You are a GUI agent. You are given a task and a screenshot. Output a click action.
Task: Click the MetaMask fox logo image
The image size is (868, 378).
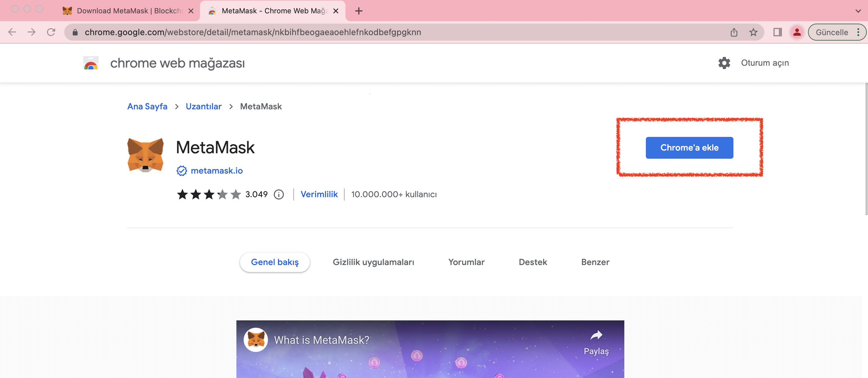(x=145, y=155)
